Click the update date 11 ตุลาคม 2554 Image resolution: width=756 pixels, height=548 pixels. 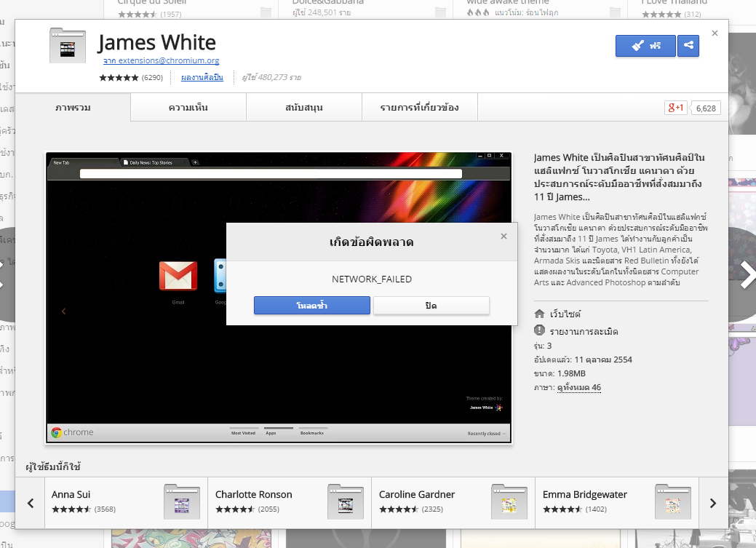(x=602, y=360)
